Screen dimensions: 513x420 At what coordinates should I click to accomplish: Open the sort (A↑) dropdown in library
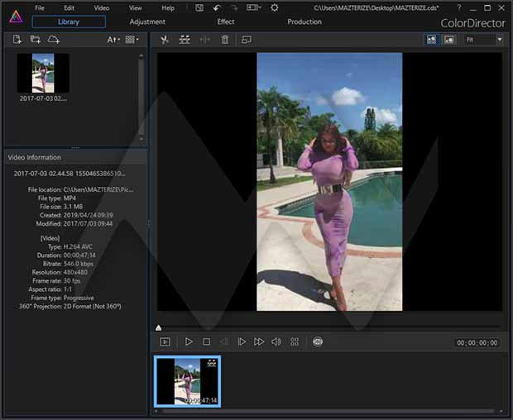coord(113,40)
